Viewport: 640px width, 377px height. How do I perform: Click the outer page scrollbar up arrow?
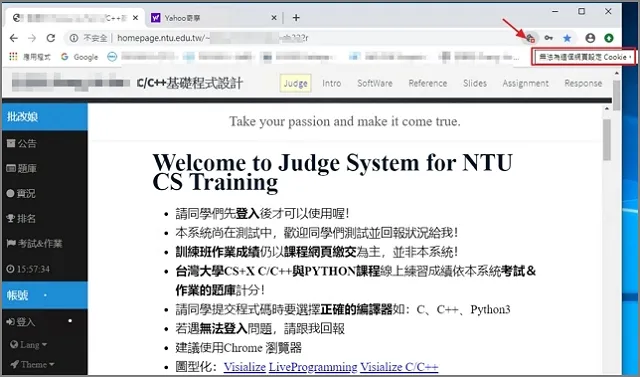click(617, 73)
